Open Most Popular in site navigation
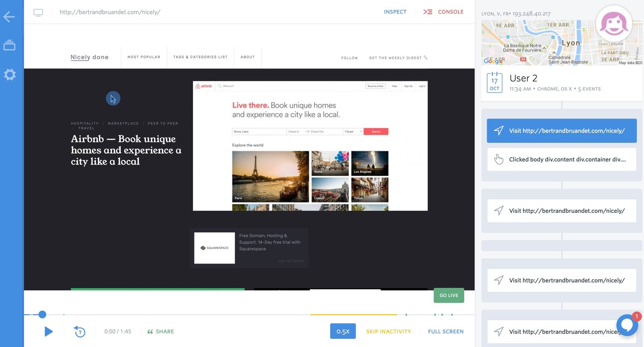644x347 pixels. (144, 57)
